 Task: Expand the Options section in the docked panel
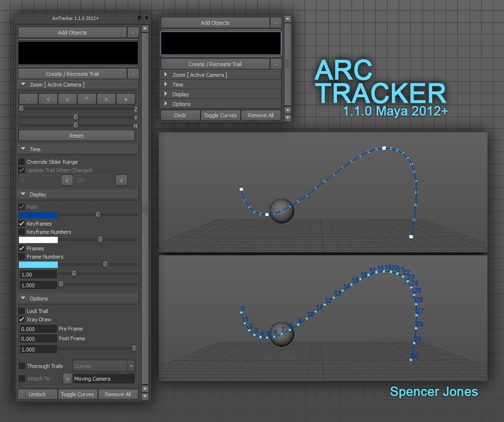166,104
